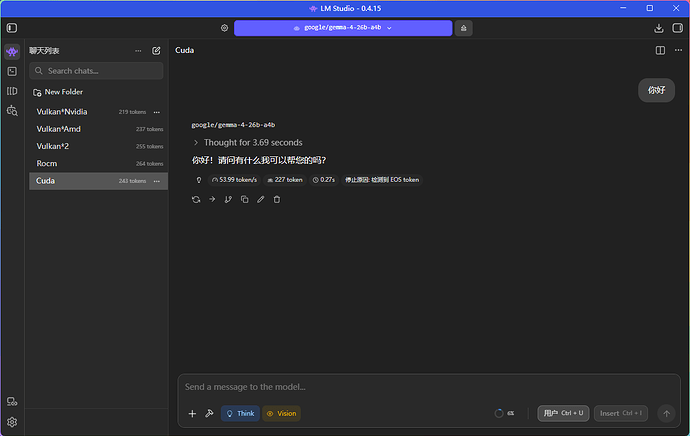
Task: Attach a file with plus icon
Action: (x=192, y=414)
